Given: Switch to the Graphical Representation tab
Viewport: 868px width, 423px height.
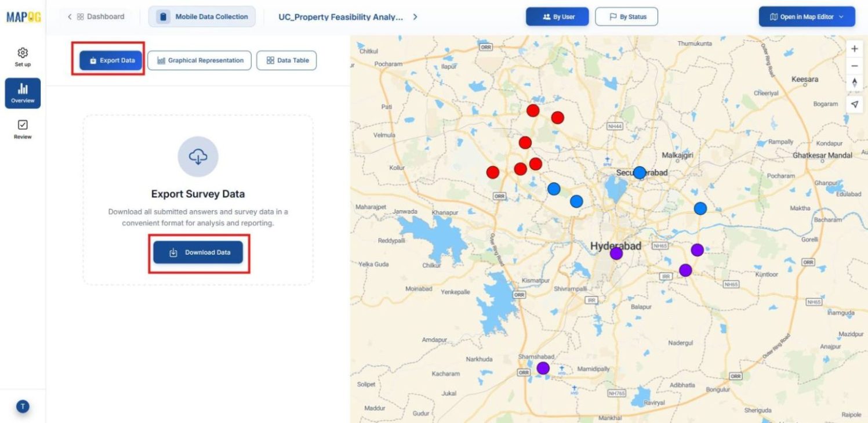Looking at the screenshot, I should point(199,60).
